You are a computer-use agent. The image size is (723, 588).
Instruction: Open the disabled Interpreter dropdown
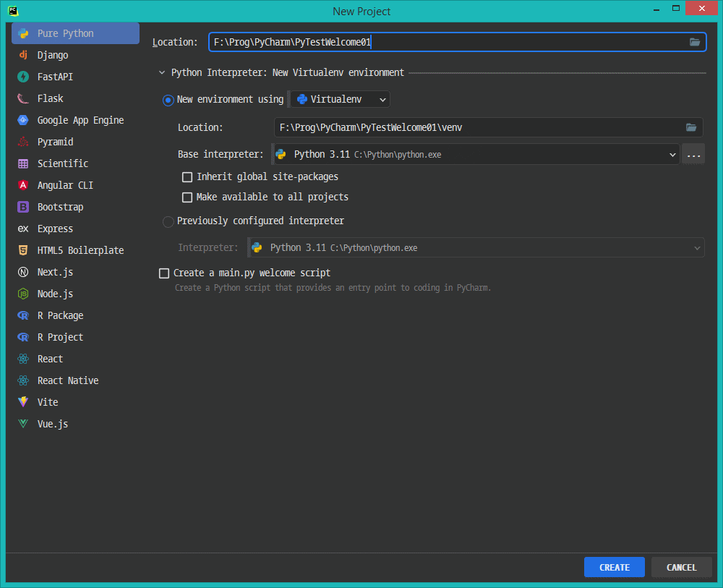click(476, 247)
